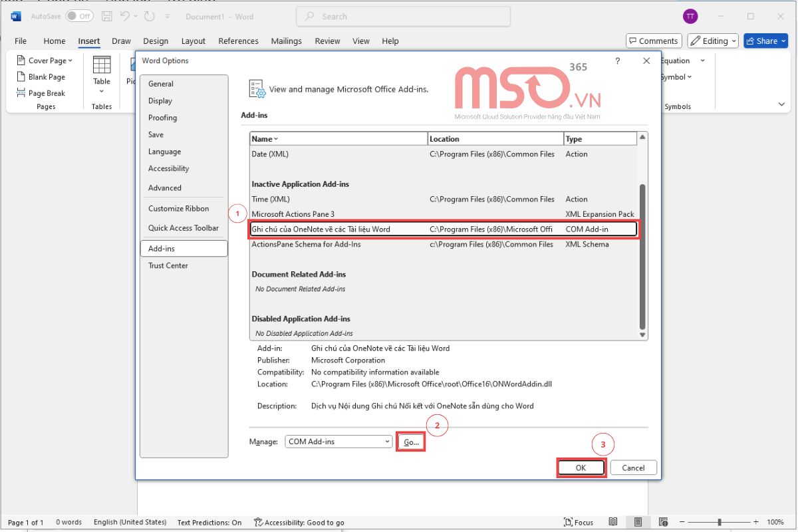Click the Save icon in quick access toolbar
The height and width of the screenshot is (532, 798).
coord(106,16)
